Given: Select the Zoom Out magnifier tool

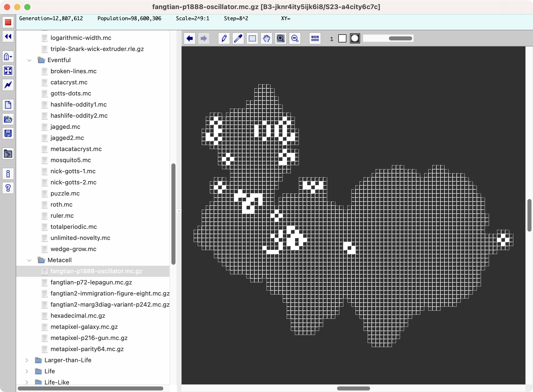Looking at the screenshot, I should coord(295,38).
